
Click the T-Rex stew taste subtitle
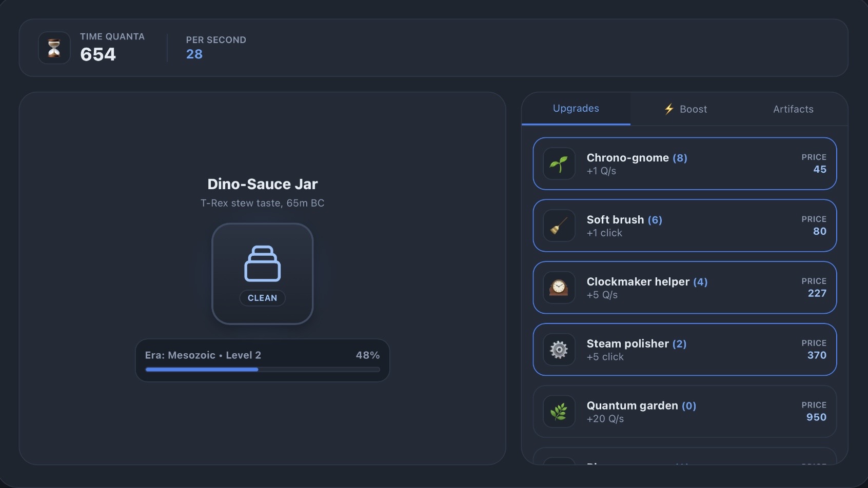click(x=263, y=204)
